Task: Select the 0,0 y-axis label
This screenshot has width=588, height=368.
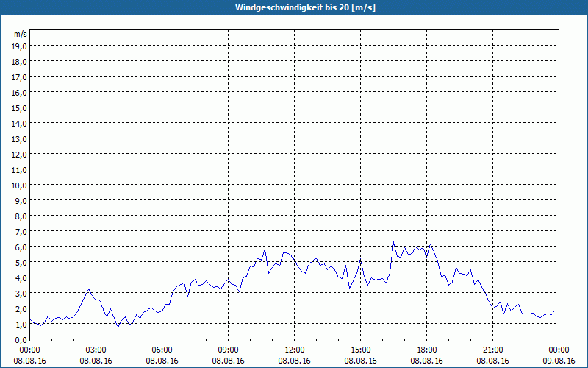Action: click(x=21, y=340)
